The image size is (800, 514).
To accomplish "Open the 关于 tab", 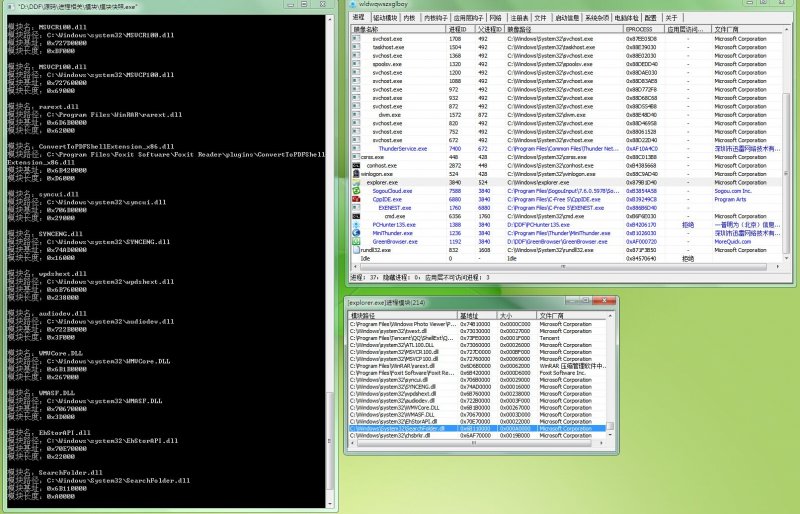I will tap(671, 18).
